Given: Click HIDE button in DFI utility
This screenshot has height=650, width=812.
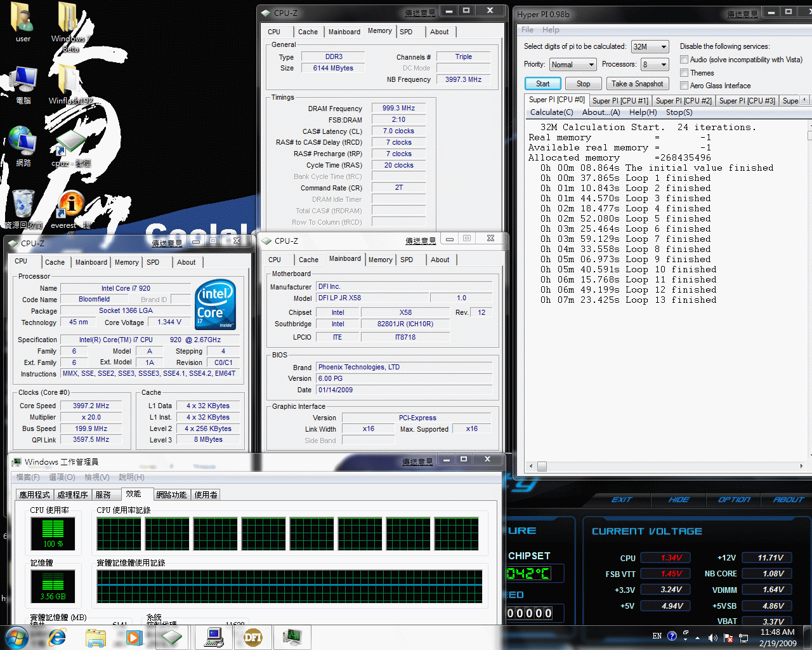Looking at the screenshot, I should [x=678, y=500].
